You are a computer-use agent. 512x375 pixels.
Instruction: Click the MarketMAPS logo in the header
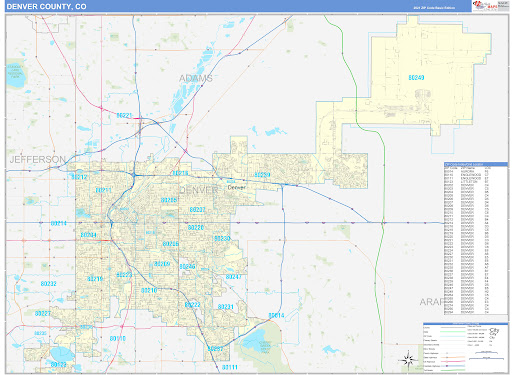[x=485, y=6]
